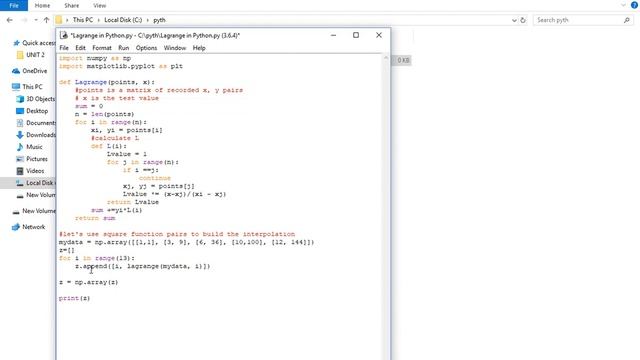
Task: Click the 'mydata = np.array' line
Action: point(187,242)
